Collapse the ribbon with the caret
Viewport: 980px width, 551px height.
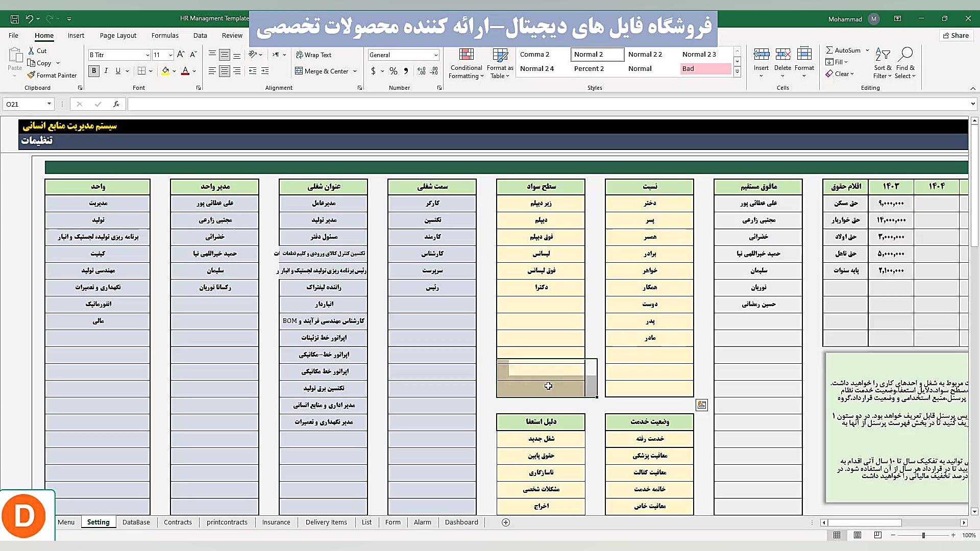point(973,88)
